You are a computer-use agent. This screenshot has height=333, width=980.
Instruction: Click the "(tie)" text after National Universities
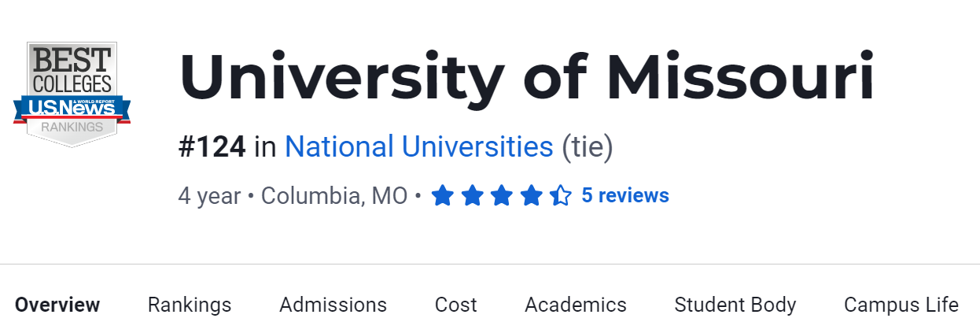click(x=587, y=147)
